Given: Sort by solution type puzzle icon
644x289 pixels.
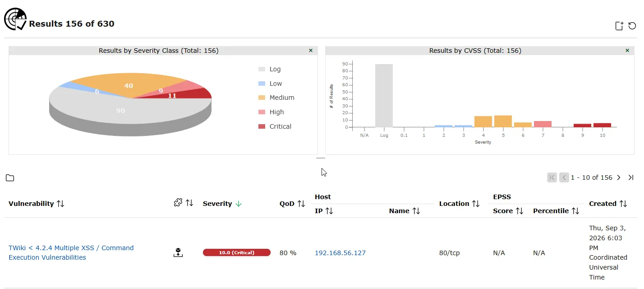Looking at the screenshot, I should click(184, 203).
